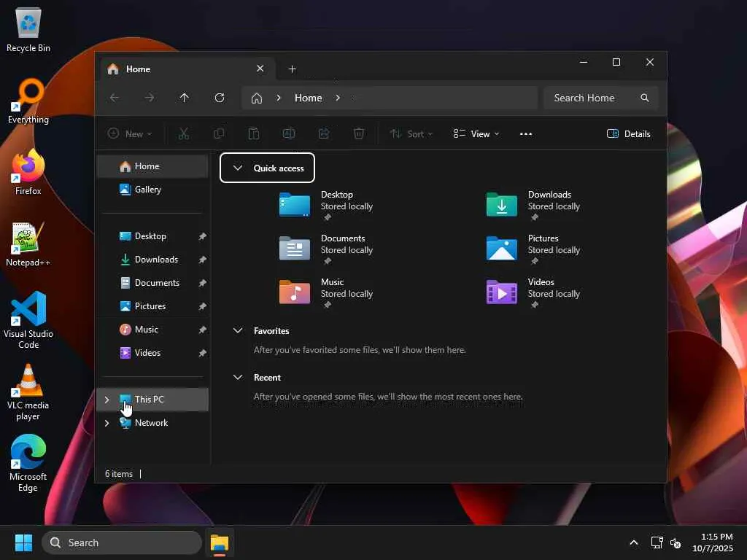Collapse the Quick access section
The image size is (747, 560).
click(x=238, y=168)
